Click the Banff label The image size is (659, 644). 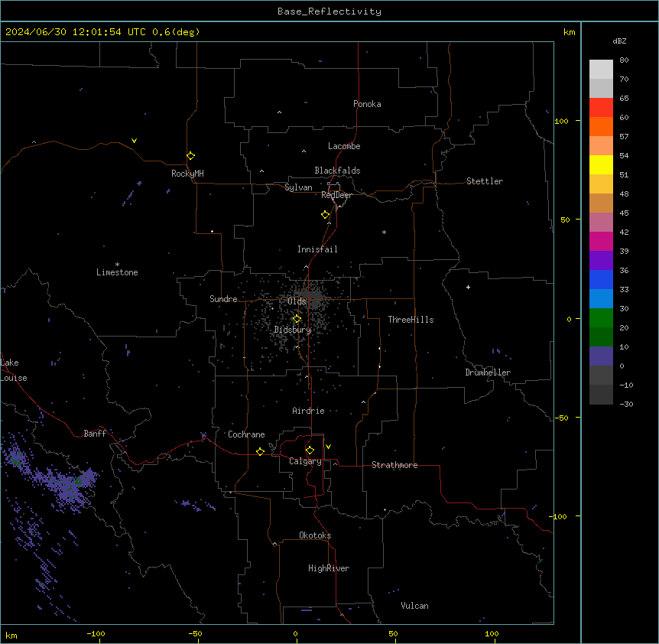(95, 434)
